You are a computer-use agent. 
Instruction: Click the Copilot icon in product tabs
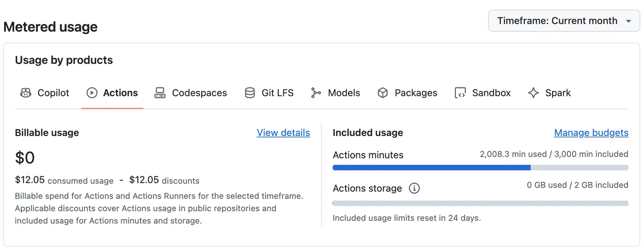coord(26,93)
